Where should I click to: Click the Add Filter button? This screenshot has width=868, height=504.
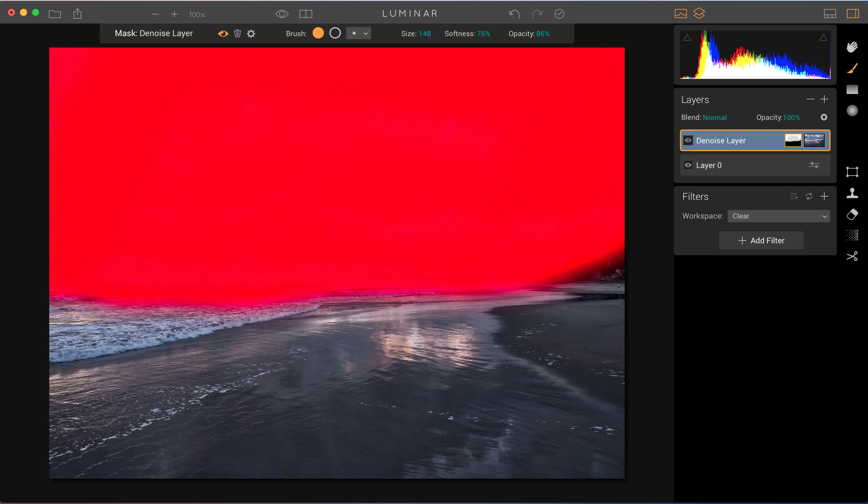click(x=761, y=240)
